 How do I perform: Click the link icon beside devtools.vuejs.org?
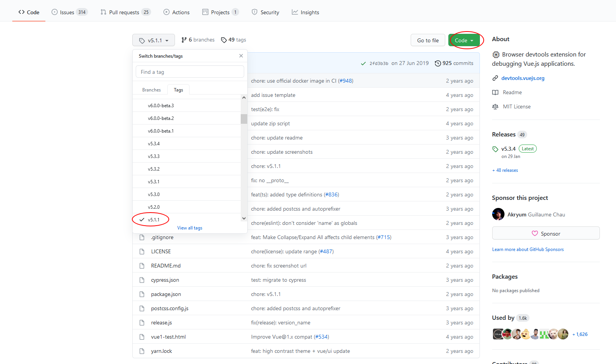point(495,78)
